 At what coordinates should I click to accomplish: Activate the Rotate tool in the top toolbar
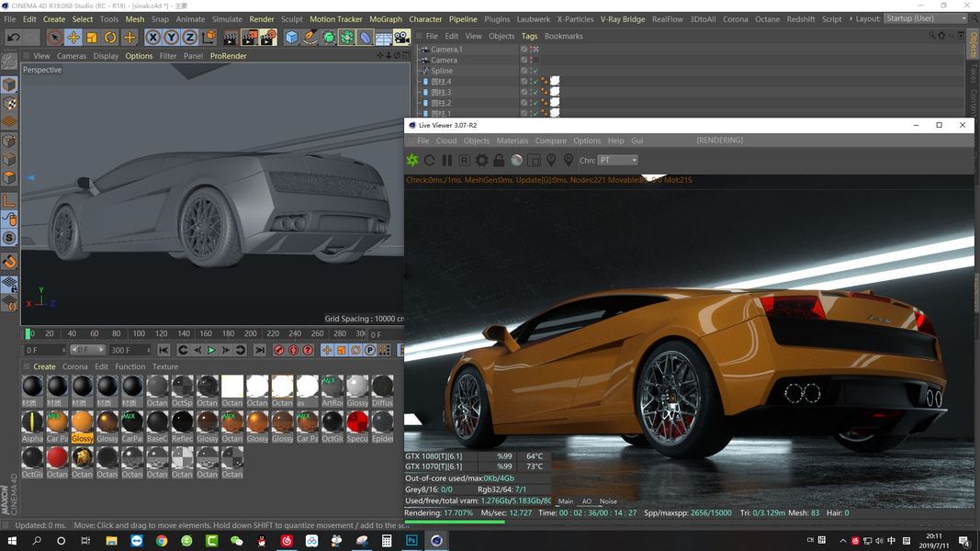click(x=110, y=38)
